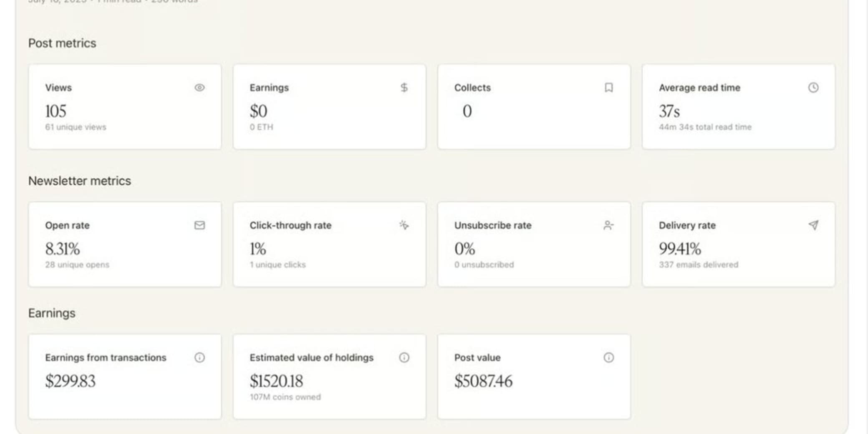This screenshot has height=434, width=868.
Task: Select the Views metric card
Action: pos(125,107)
